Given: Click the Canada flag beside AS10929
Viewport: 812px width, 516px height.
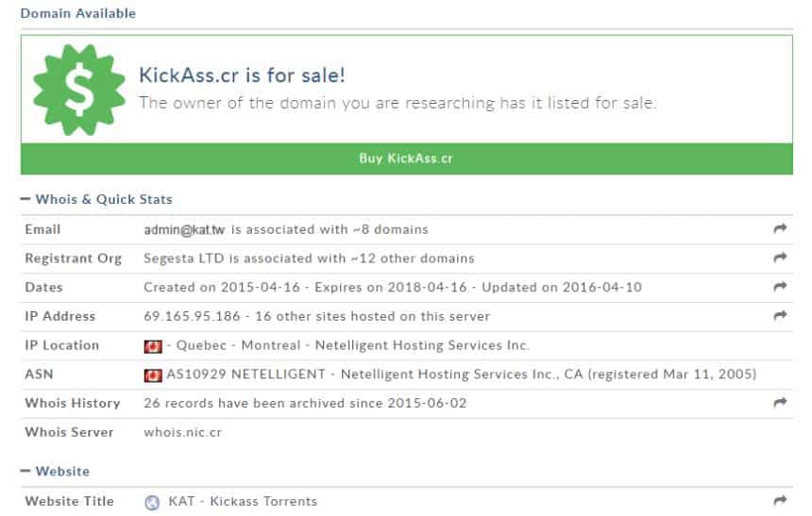Looking at the screenshot, I should point(153,375).
